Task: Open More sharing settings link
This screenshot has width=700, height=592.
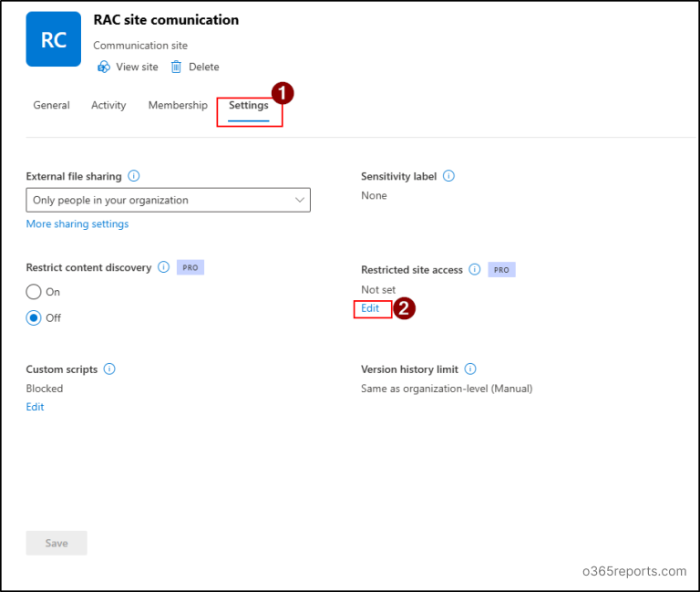Action: coord(77,223)
